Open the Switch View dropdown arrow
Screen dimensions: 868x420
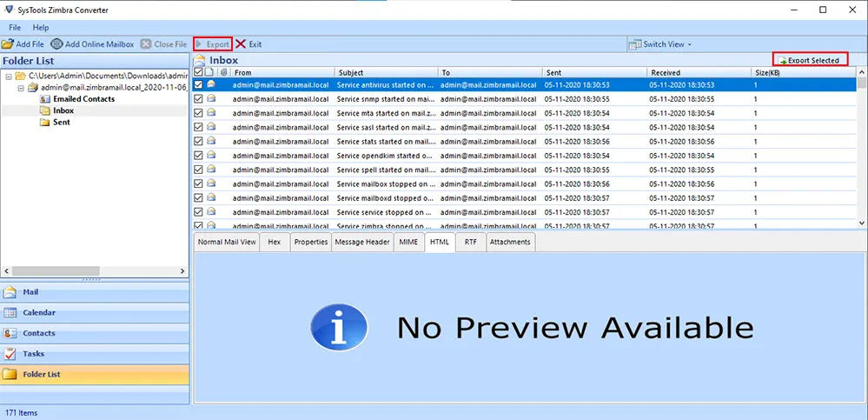(690, 44)
